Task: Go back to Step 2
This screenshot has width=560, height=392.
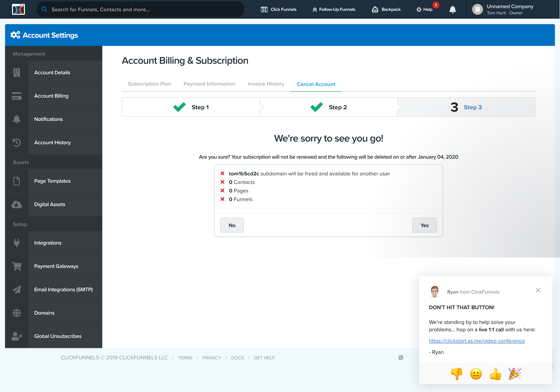Action: click(328, 107)
